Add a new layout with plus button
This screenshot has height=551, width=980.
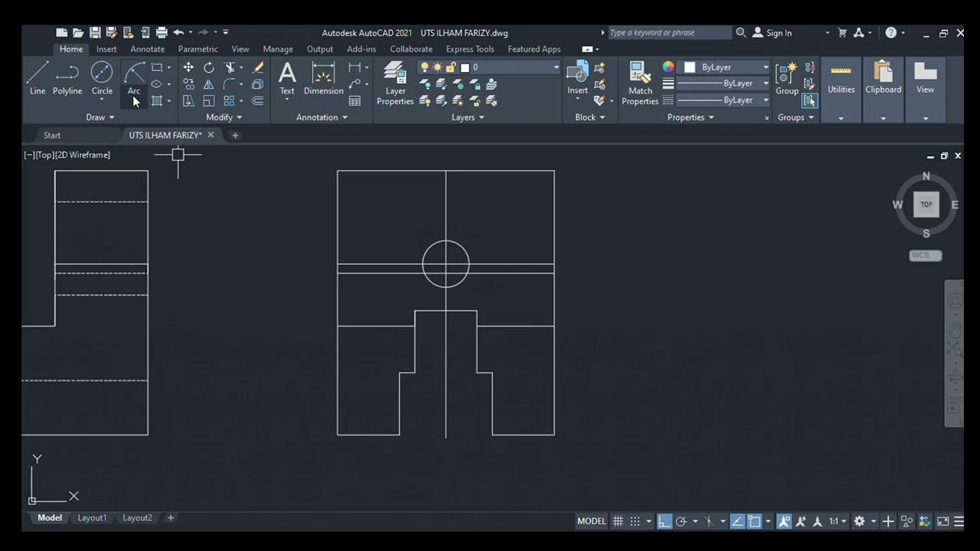click(x=171, y=518)
